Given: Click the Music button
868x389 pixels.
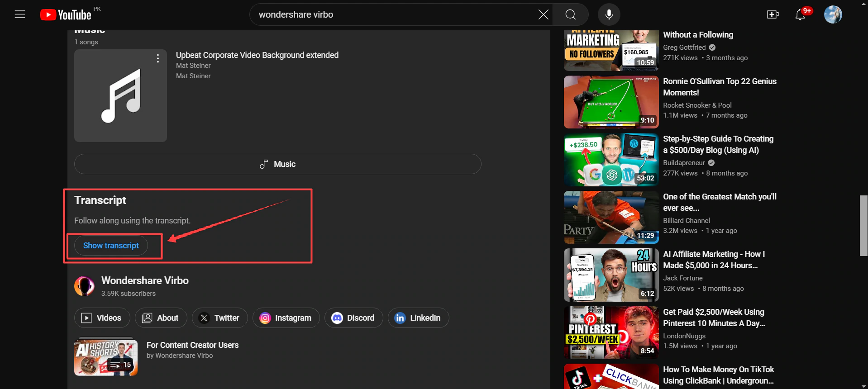Looking at the screenshot, I should [277, 164].
